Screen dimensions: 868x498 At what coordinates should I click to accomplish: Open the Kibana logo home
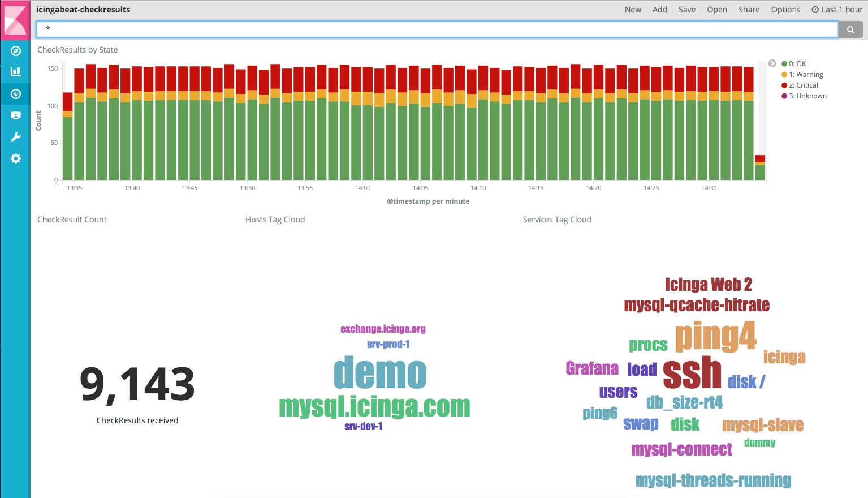click(15, 20)
